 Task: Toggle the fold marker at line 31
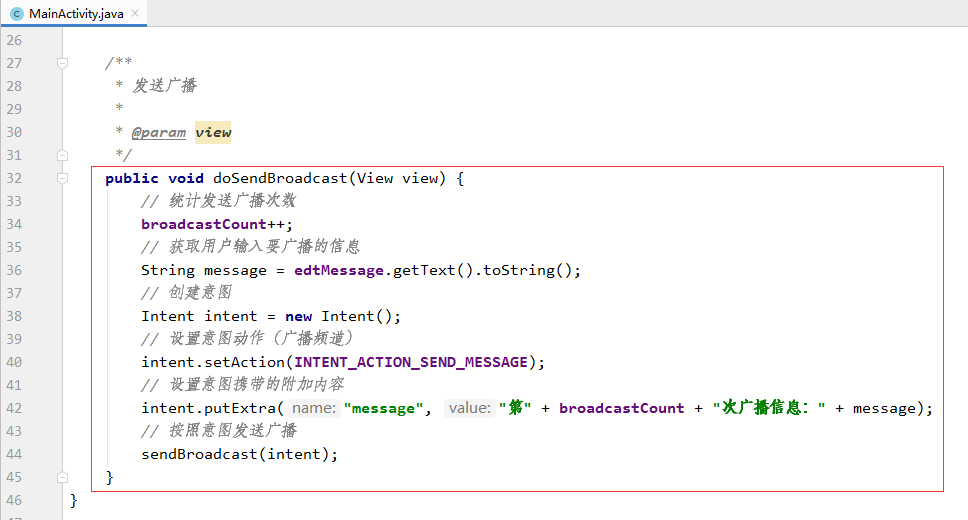point(62,155)
